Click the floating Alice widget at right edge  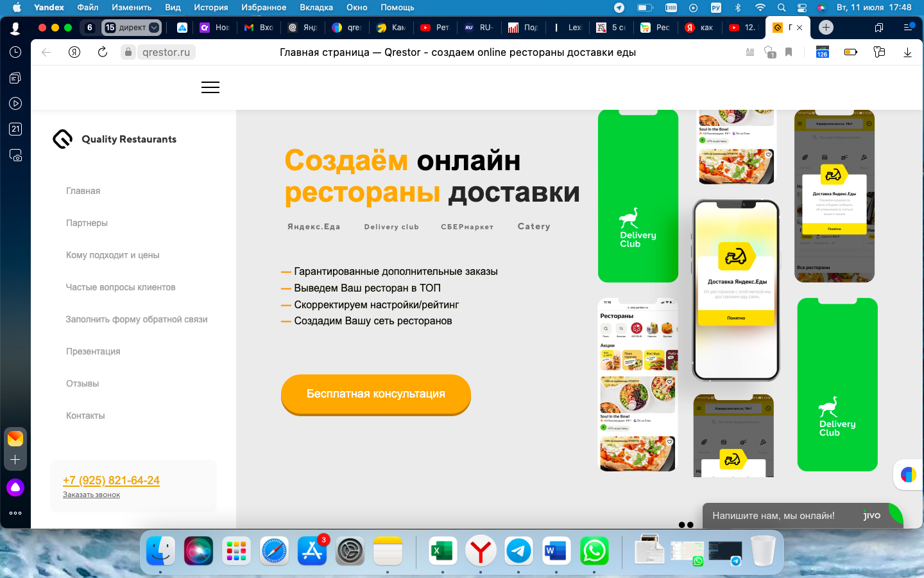pyautogui.click(x=909, y=475)
